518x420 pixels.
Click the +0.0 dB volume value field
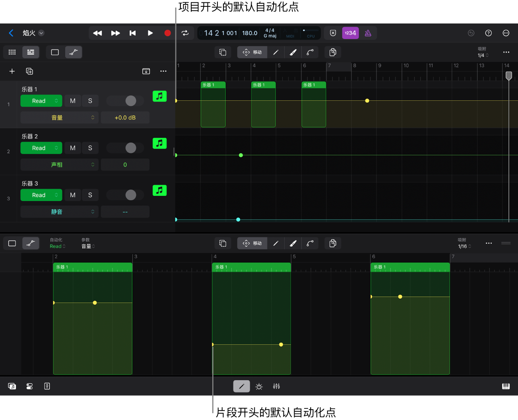click(125, 118)
